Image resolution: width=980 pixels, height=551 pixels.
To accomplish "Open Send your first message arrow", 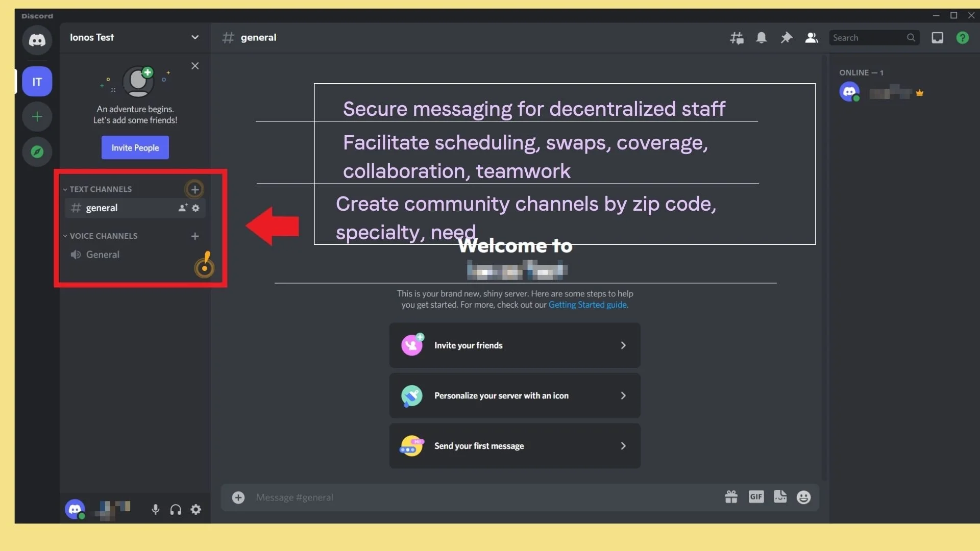I will [623, 446].
